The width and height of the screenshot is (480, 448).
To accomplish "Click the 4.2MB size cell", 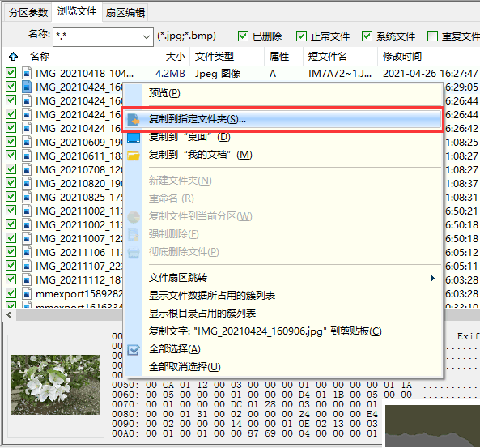I will 170,74.
